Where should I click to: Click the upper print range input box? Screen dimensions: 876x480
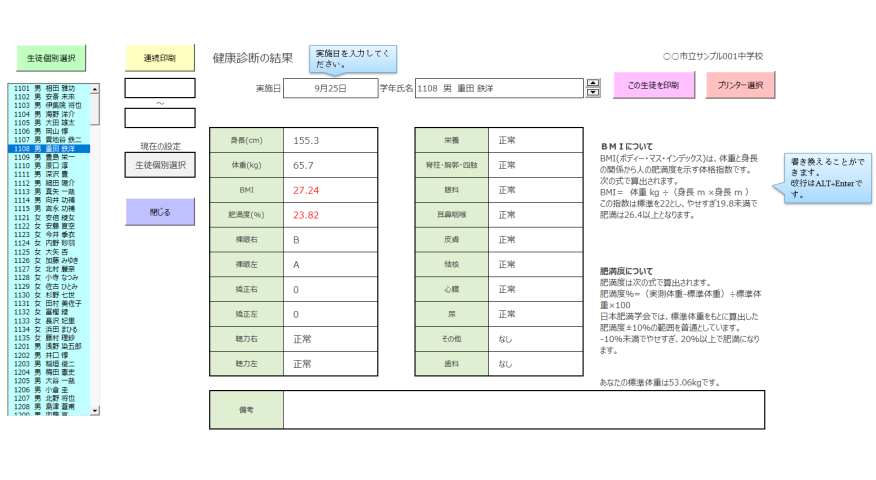[159, 88]
